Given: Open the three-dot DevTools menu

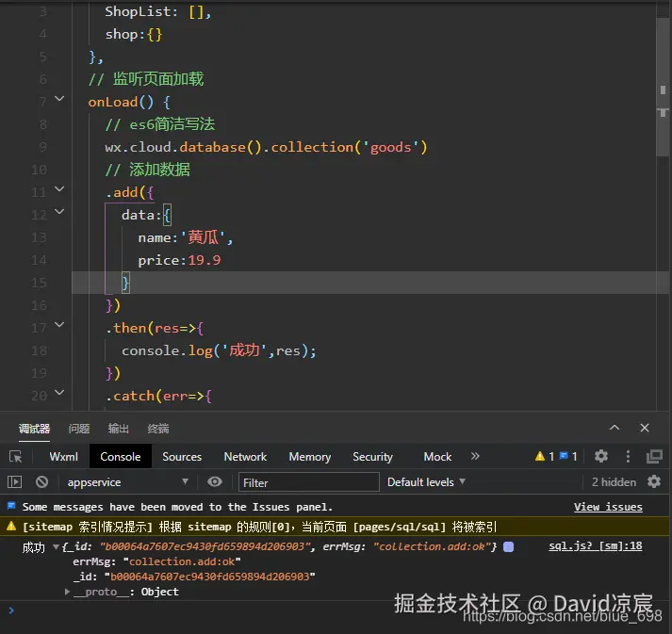Looking at the screenshot, I should pyautogui.click(x=628, y=456).
